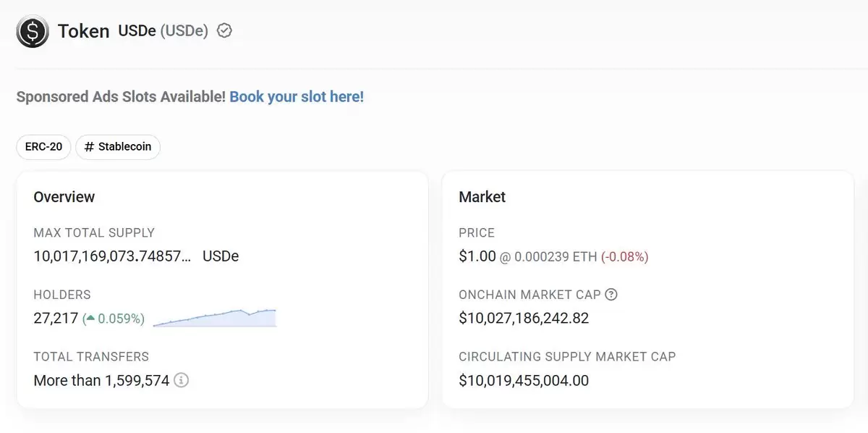Click the -0.08% price change
The height and width of the screenshot is (433, 868).
625,256
